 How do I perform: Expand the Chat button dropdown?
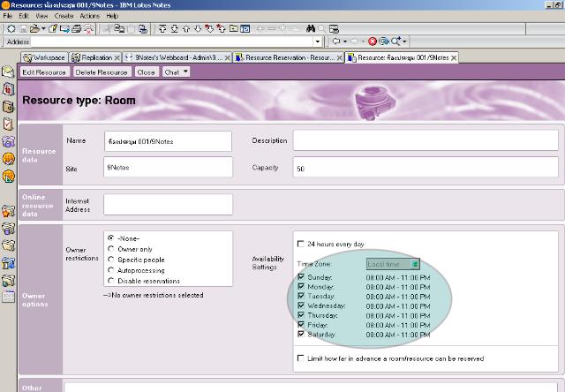pos(185,72)
